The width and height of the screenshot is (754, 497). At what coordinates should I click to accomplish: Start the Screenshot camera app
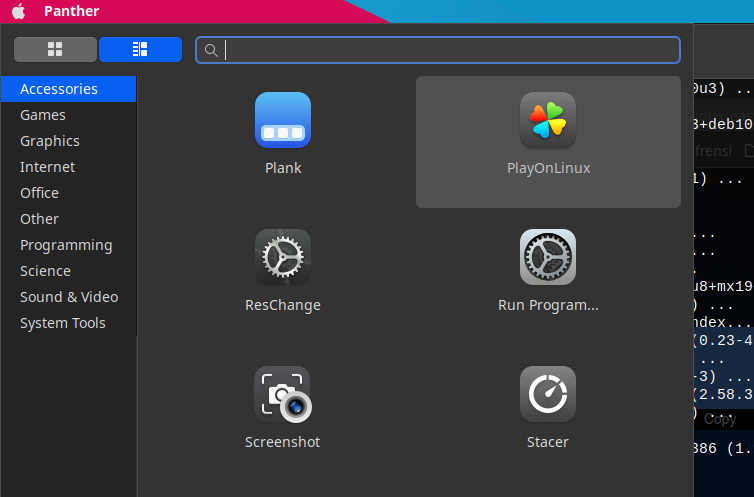click(x=283, y=394)
